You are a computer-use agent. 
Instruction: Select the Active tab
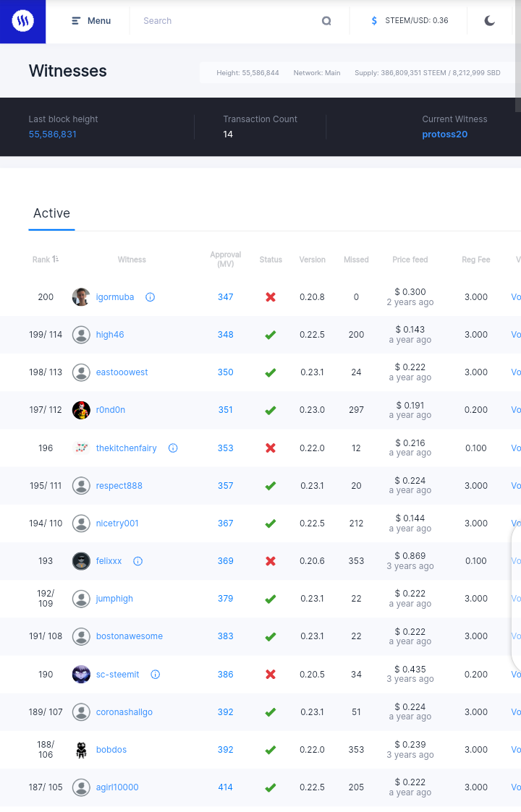click(52, 213)
